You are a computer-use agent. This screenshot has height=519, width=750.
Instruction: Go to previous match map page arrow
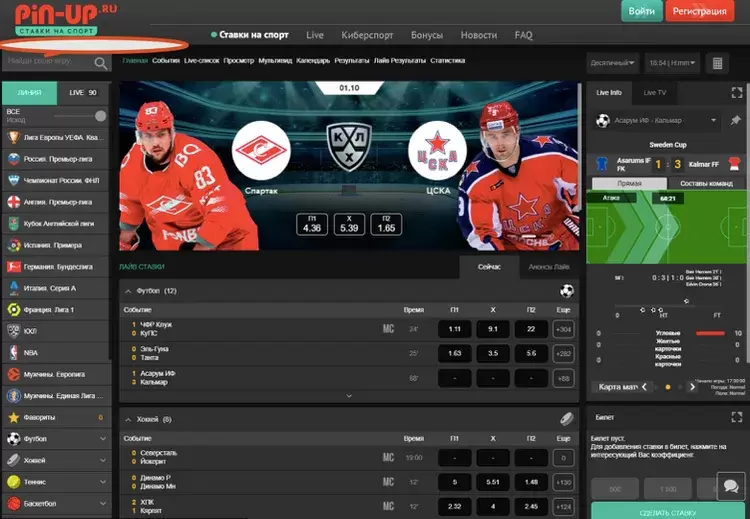[x=644, y=386]
